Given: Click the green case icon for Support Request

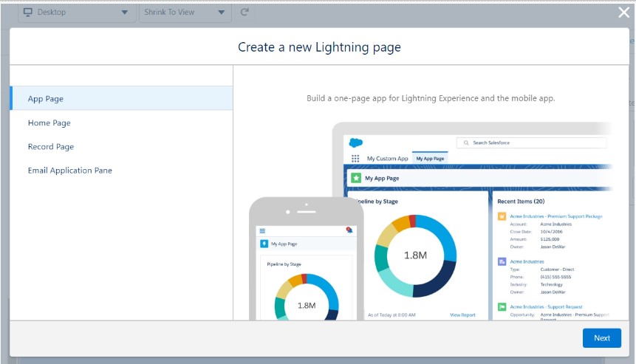Looking at the screenshot, I should [x=502, y=306].
